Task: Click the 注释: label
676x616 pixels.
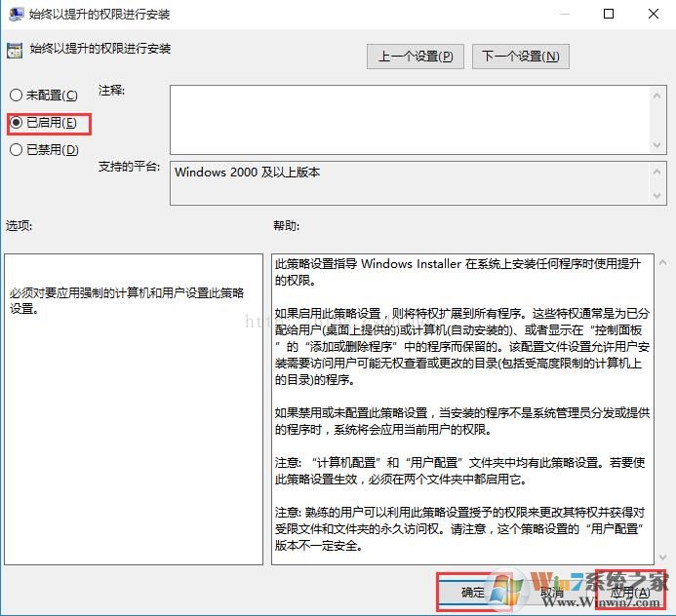Action: coord(111,91)
